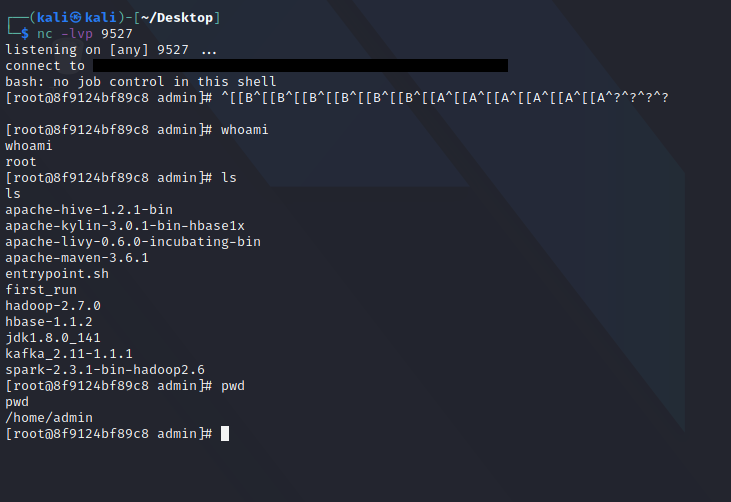This screenshot has height=502, width=731.
Task: Click the kafka_2.11-1.1.1 entry
Action: 69,354
